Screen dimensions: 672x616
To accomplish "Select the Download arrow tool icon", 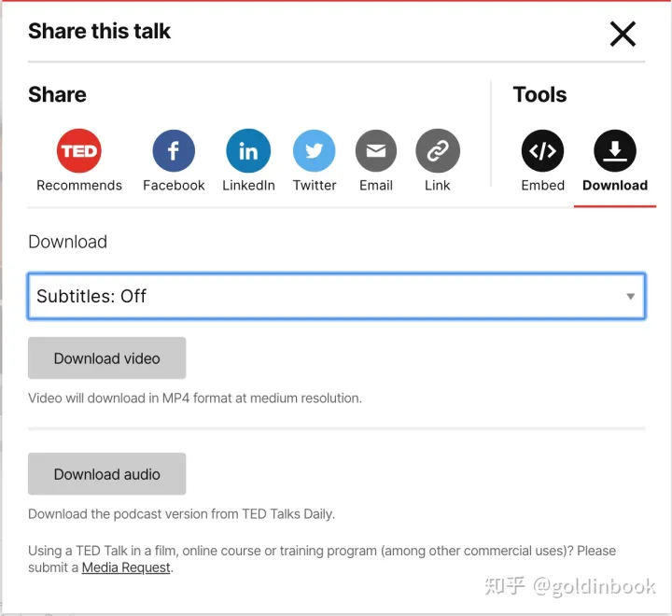I will click(615, 151).
